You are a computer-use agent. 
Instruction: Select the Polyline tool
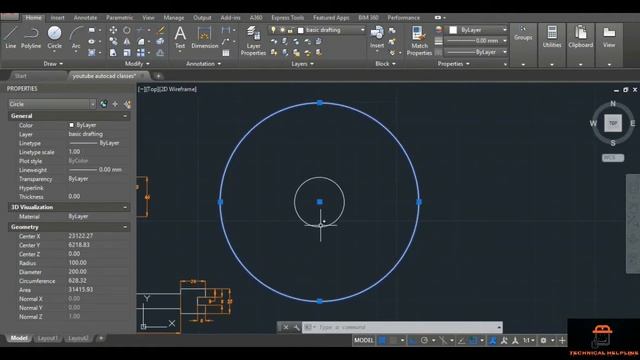point(31,37)
